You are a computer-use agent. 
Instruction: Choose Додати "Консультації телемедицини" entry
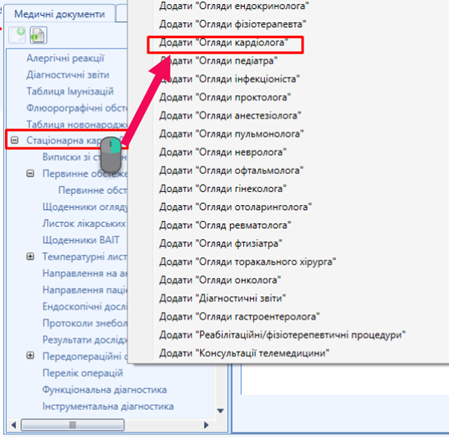244,353
